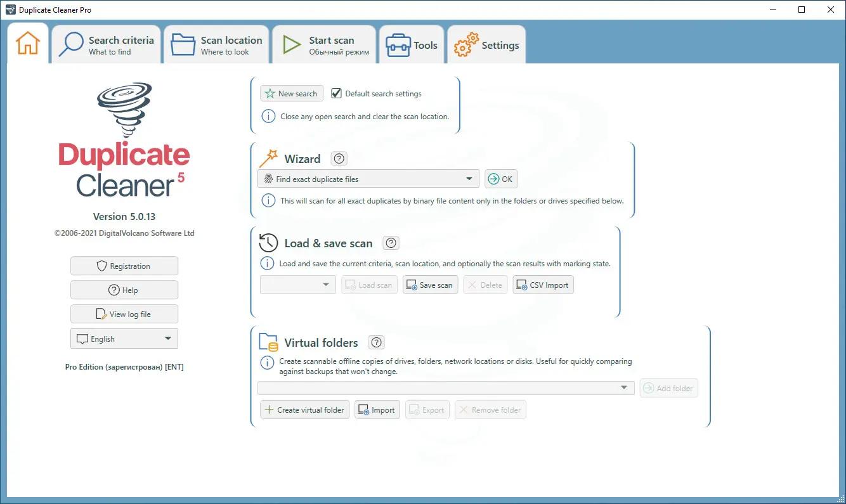Click the virtual folders Import button
Screen dimensions: 846x504
(377, 410)
